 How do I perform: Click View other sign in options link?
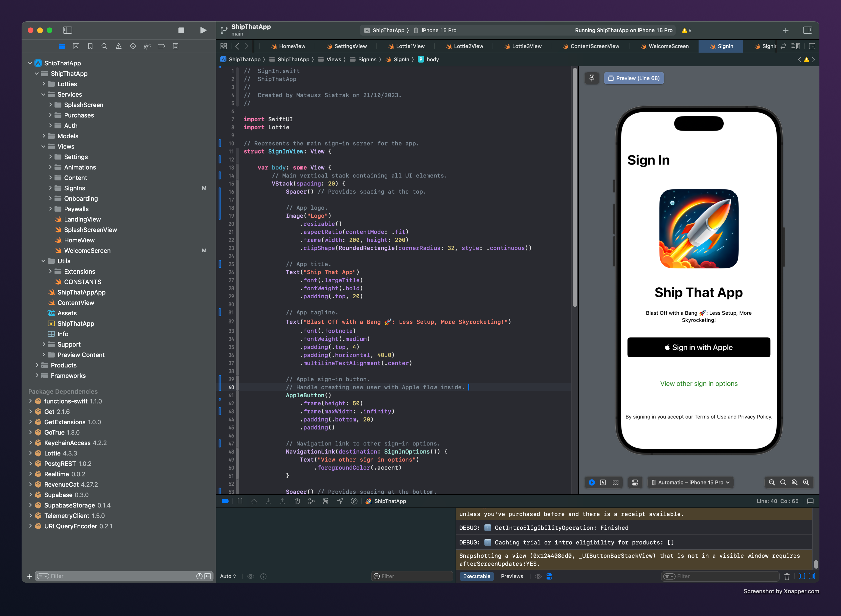699,384
